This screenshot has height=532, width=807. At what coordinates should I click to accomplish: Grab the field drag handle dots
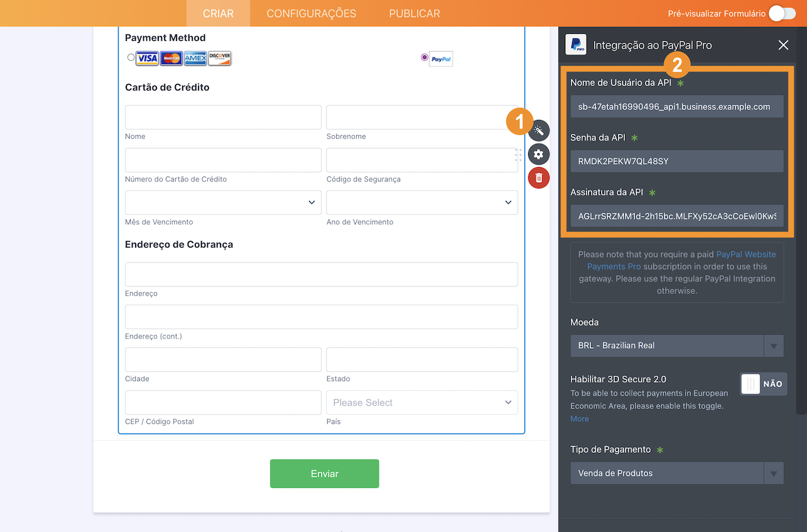click(x=518, y=155)
